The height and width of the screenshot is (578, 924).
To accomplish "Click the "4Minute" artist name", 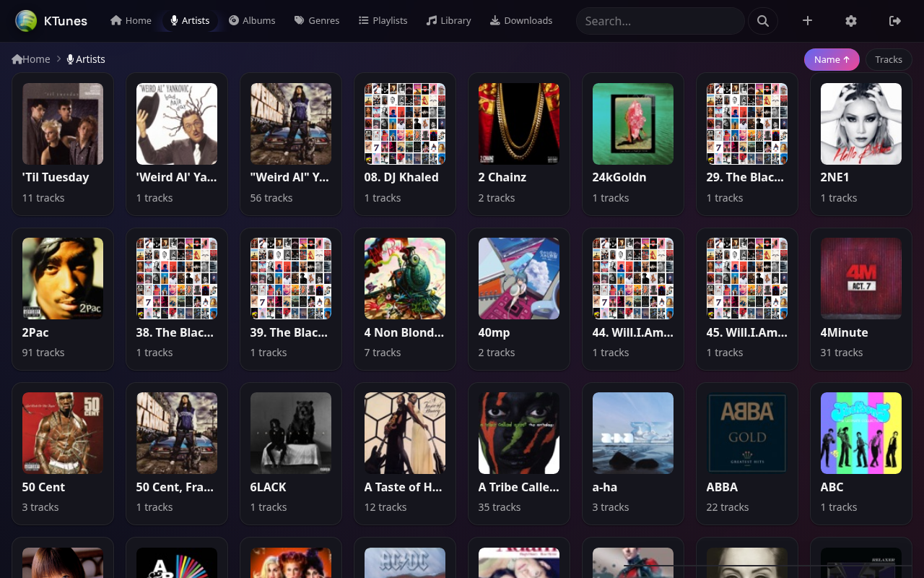I will pos(845,332).
